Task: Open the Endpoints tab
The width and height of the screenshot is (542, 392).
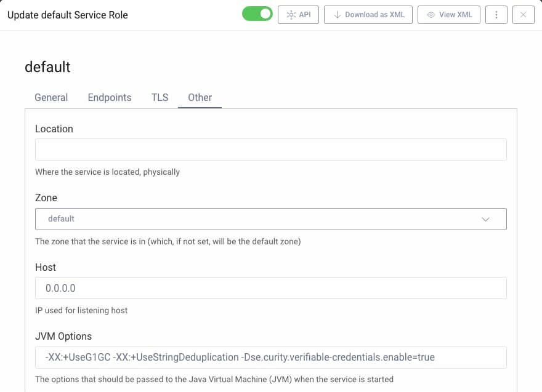Action: coord(110,97)
